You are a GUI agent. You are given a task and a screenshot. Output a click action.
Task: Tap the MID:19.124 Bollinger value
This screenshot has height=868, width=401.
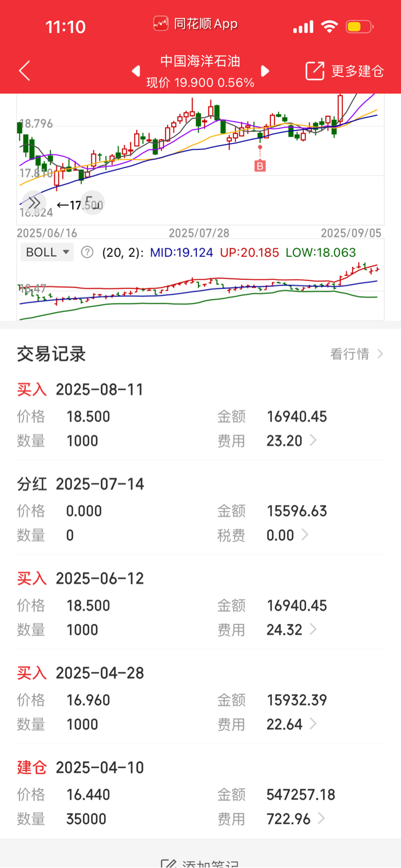[181, 253]
